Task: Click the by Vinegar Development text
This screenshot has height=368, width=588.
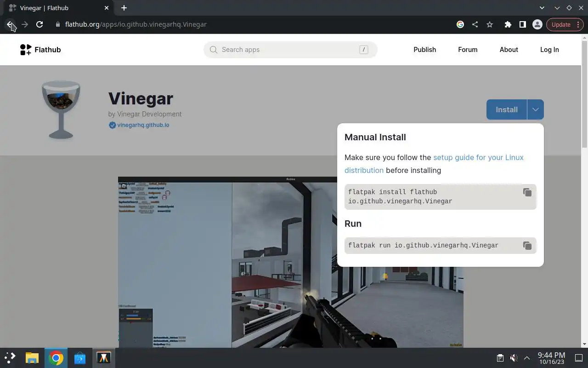Action: click(x=145, y=114)
